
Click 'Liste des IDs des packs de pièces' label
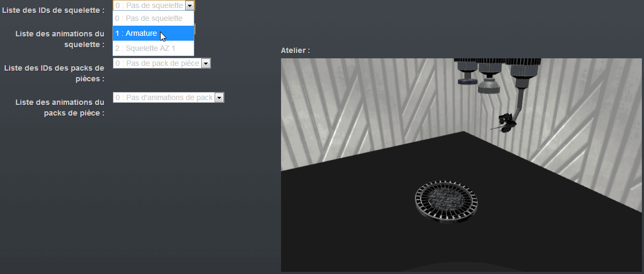click(54, 73)
